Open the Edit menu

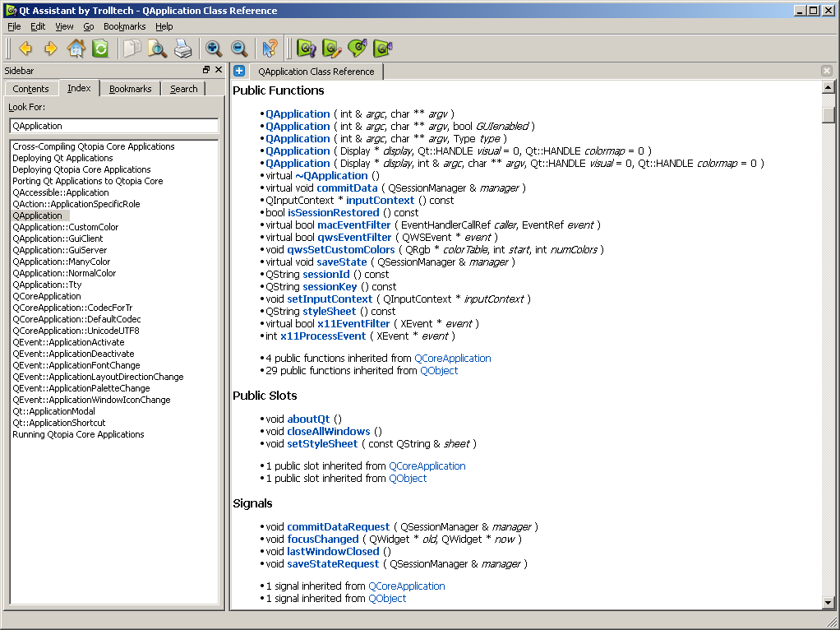tap(38, 26)
